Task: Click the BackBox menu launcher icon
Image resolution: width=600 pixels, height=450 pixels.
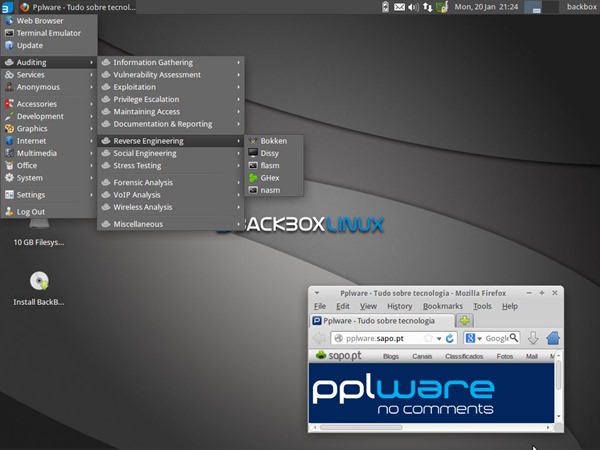Action: [7, 7]
